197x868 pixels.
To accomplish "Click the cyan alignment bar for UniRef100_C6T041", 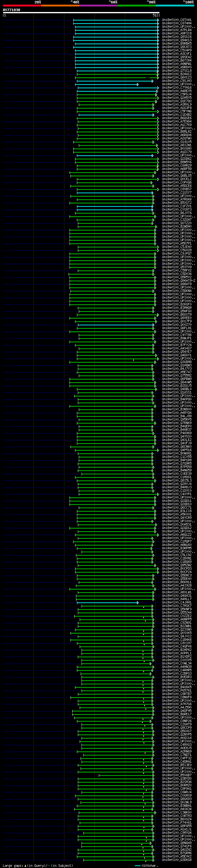I will point(116,20).
